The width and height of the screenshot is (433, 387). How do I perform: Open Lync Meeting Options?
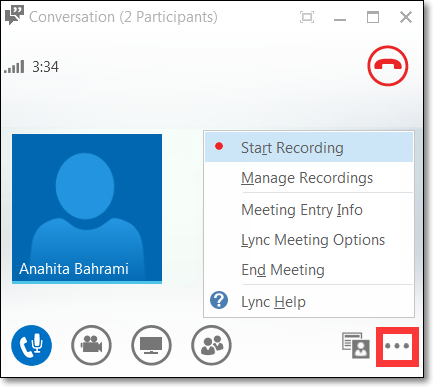pos(309,240)
